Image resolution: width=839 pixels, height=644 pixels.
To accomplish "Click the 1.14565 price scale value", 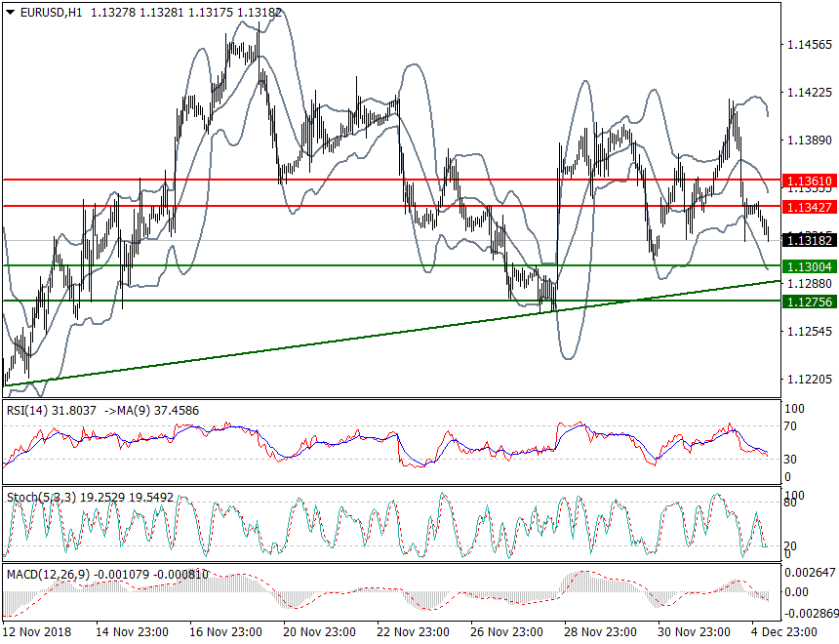I will click(810, 45).
